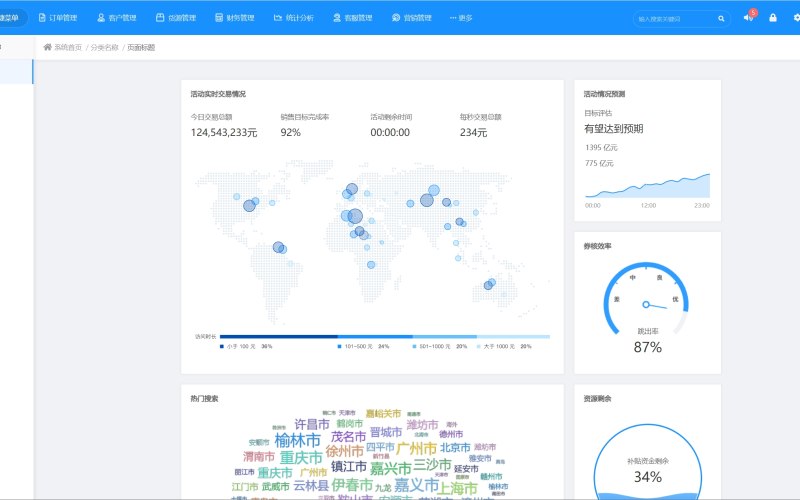The height and width of the screenshot is (500, 800).
Task: Open 客户管理 in the top navigation
Action: coord(117,18)
